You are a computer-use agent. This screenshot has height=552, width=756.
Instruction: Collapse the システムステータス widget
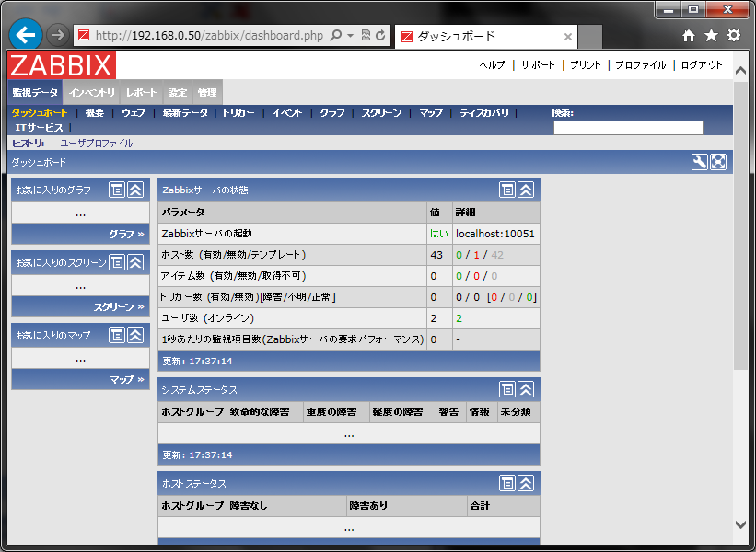click(526, 389)
